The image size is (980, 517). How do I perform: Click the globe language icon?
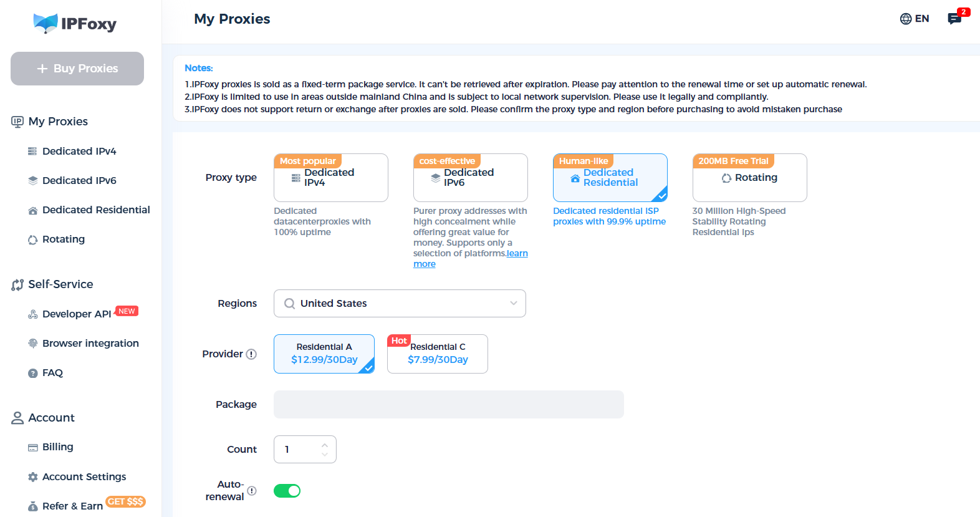906,19
